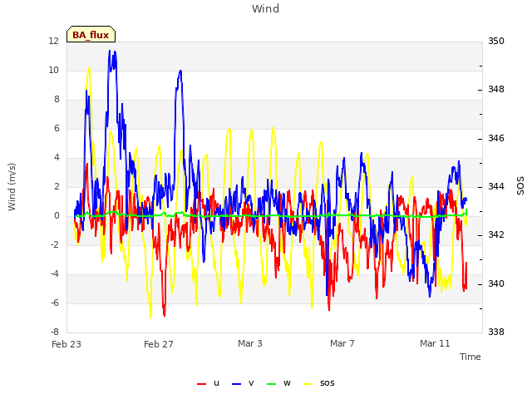Click the 12 tick on left axis
The height and width of the screenshot is (399, 532).
point(53,41)
